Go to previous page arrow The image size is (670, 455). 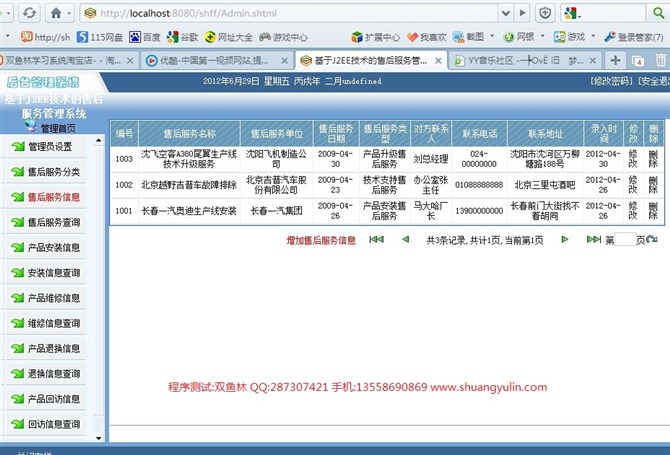pyautogui.click(x=405, y=240)
